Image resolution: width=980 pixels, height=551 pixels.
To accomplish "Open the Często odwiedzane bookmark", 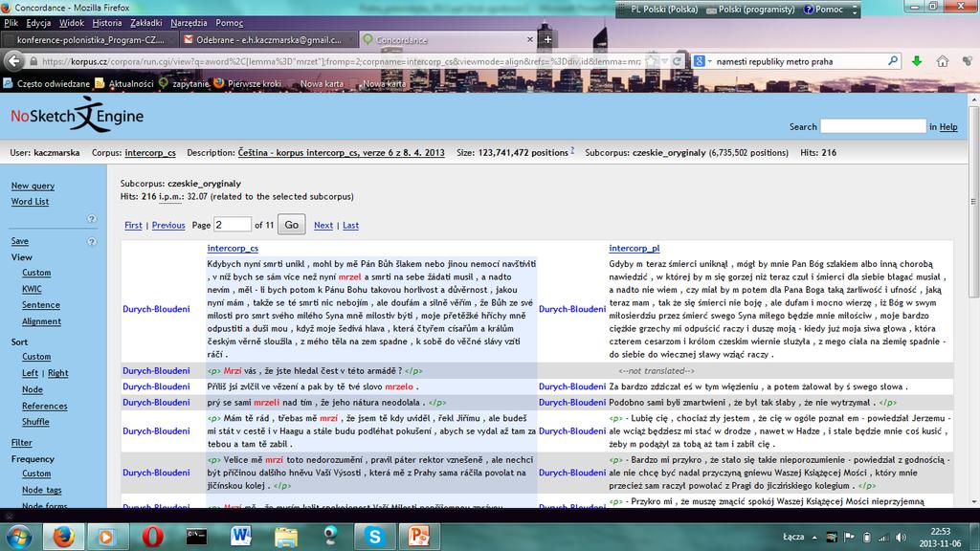I will [46, 83].
